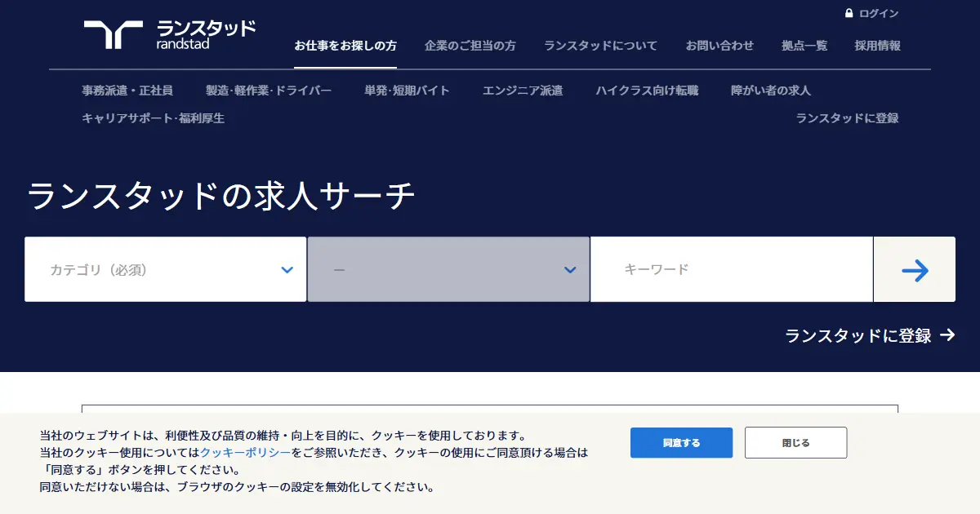Open エンジニア派遣 link
This screenshot has width=980, height=514.
(x=523, y=91)
